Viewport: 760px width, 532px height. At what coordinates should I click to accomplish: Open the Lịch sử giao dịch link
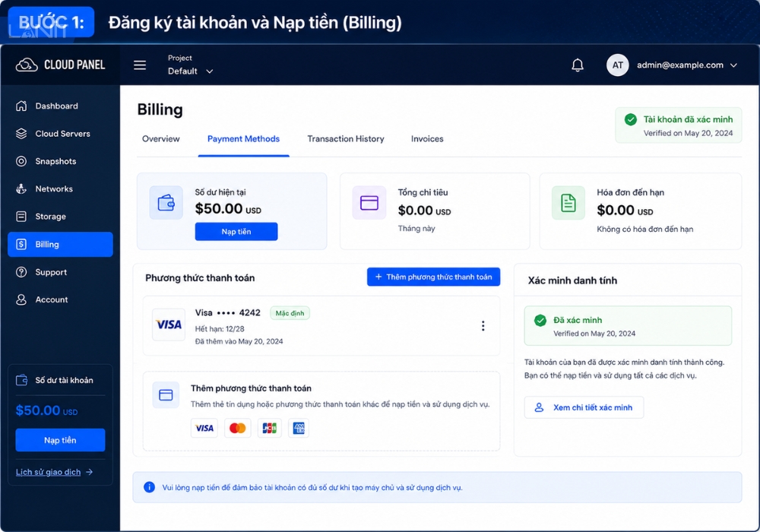point(54,472)
